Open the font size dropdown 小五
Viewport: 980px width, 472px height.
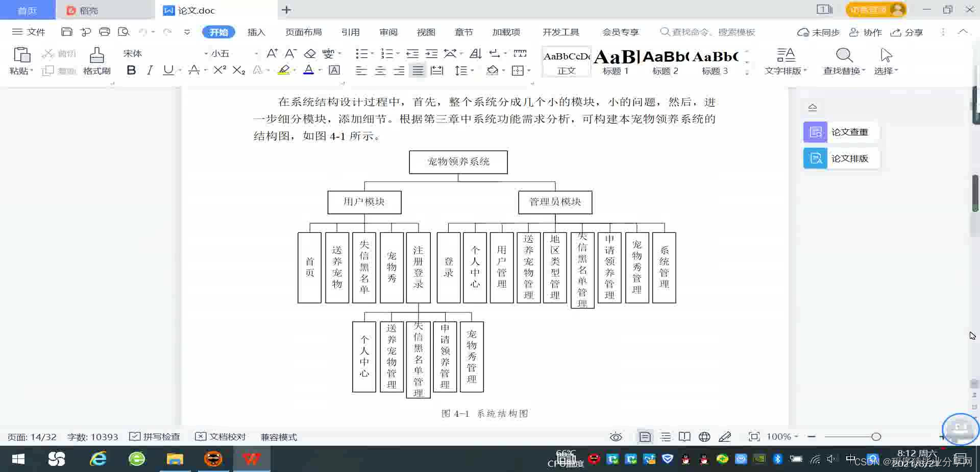point(234,53)
